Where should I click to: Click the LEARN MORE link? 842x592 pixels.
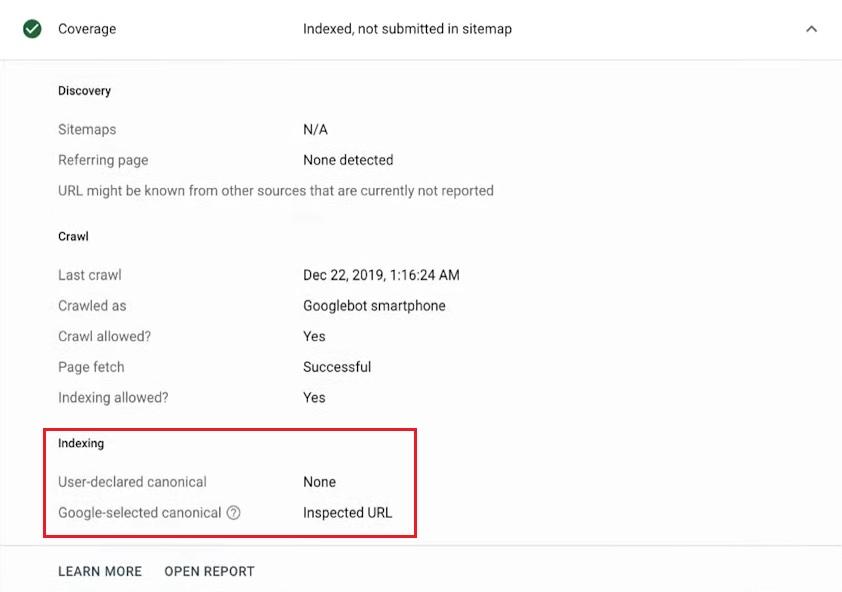pyautogui.click(x=100, y=572)
